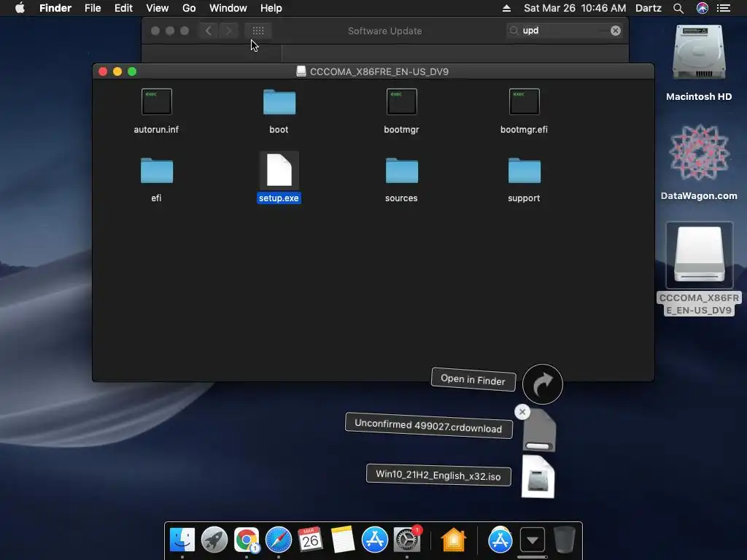Open the sources folder

tap(402, 171)
